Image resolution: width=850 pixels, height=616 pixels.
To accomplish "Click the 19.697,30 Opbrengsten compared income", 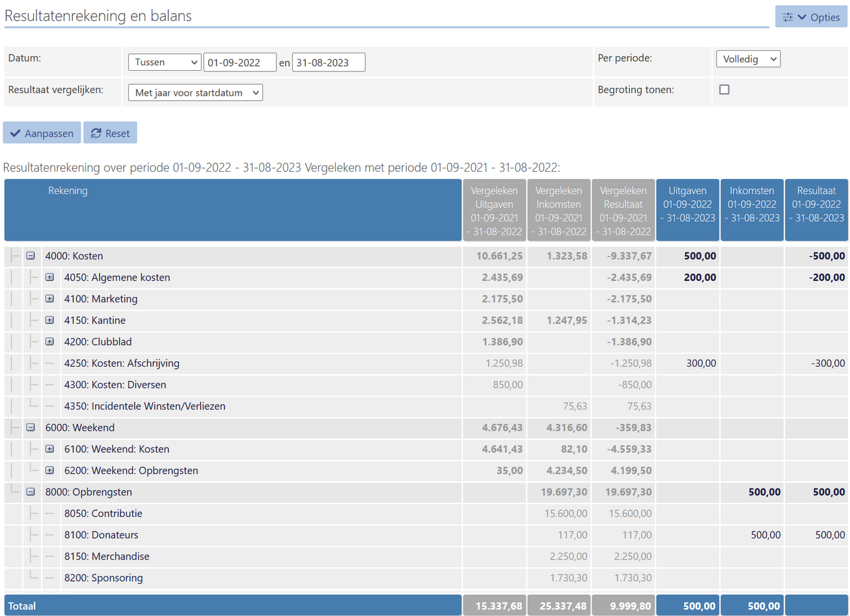I will 564,492.
